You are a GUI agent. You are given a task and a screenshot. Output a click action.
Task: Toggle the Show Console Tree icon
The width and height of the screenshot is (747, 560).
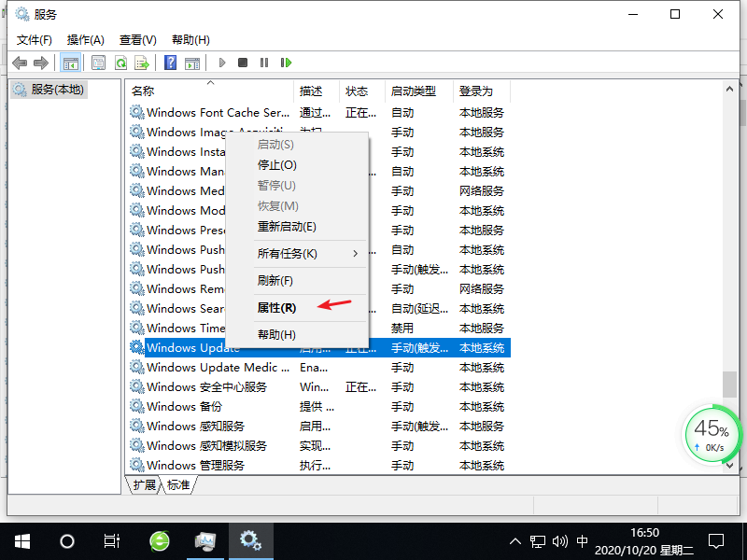point(71,63)
